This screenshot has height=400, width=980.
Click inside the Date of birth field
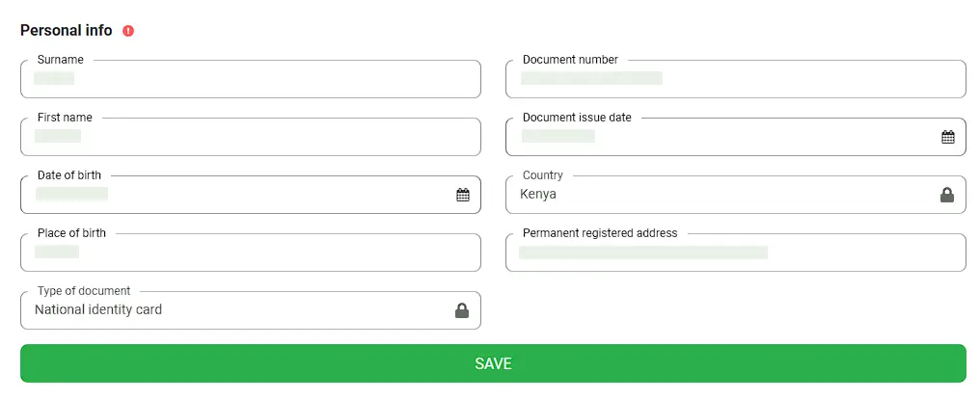coord(231,196)
